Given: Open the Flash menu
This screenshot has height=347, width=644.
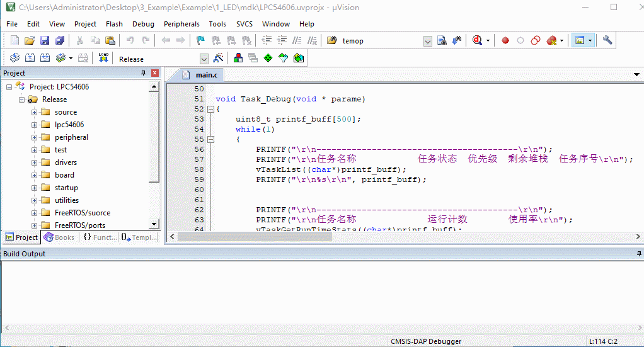Looking at the screenshot, I should pos(114,24).
